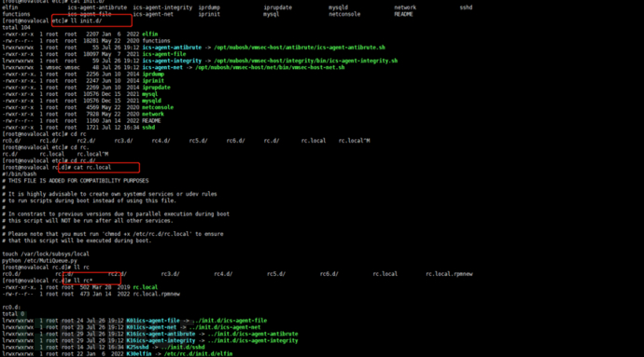Click green 'iprdump' in the 2256-byte row
The height and width of the screenshot is (357, 644).
153,74
